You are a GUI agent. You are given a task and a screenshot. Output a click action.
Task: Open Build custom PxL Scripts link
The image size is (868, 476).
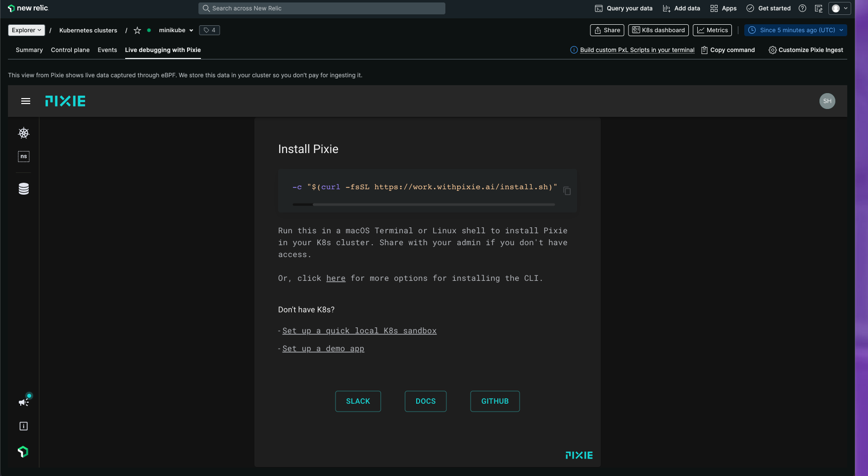[x=637, y=50]
